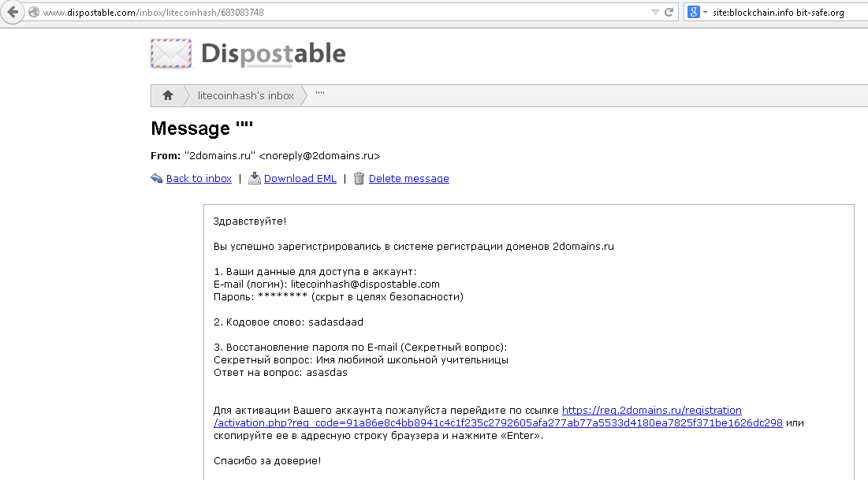Click the greeting line Здравствуйте!

[x=250, y=221]
